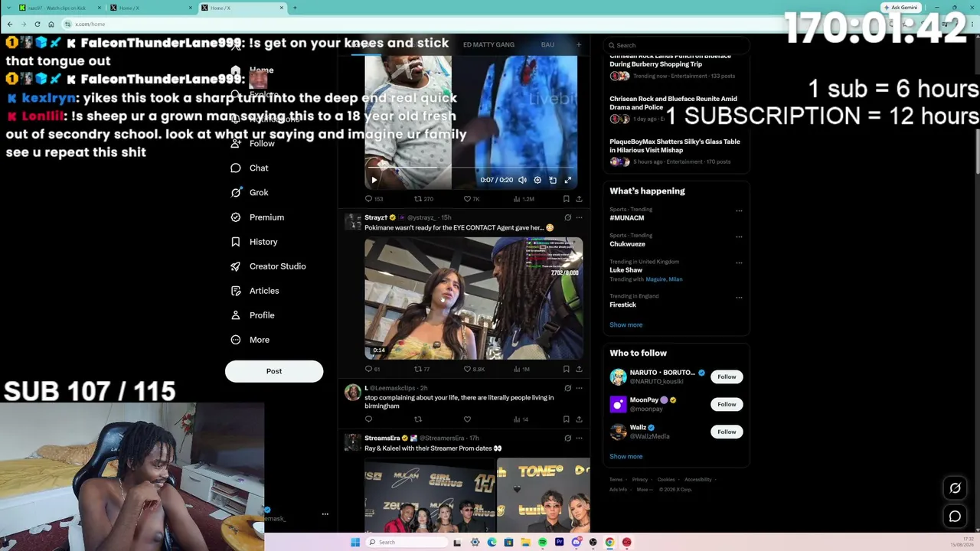Open more options for Firestick trend

tap(739, 297)
